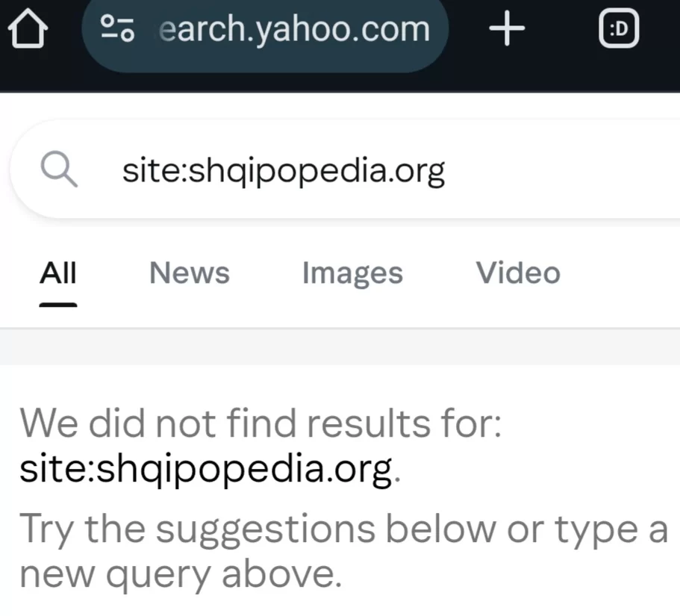Click the gray divider band below tabs

tap(340, 347)
